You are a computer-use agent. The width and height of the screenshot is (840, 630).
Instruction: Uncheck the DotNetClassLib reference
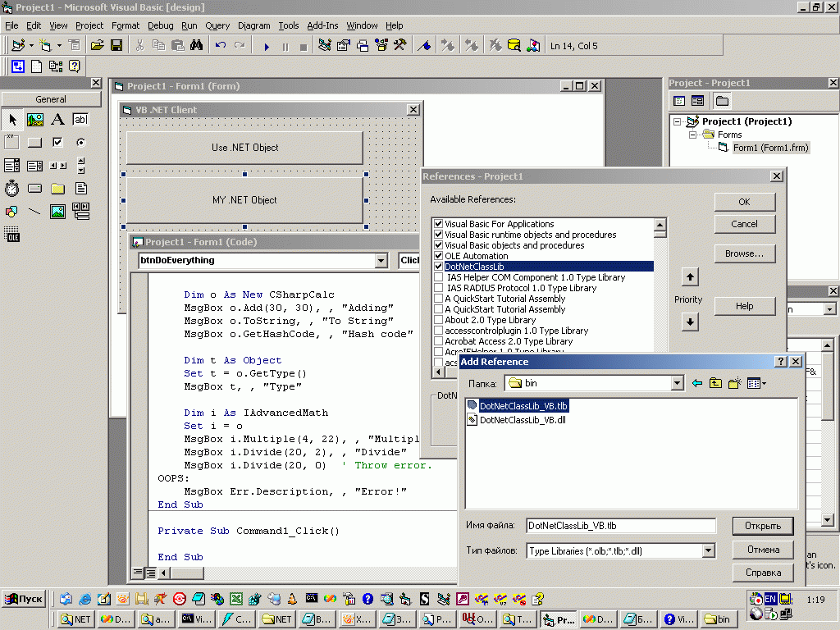pyautogui.click(x=438, y=267)
